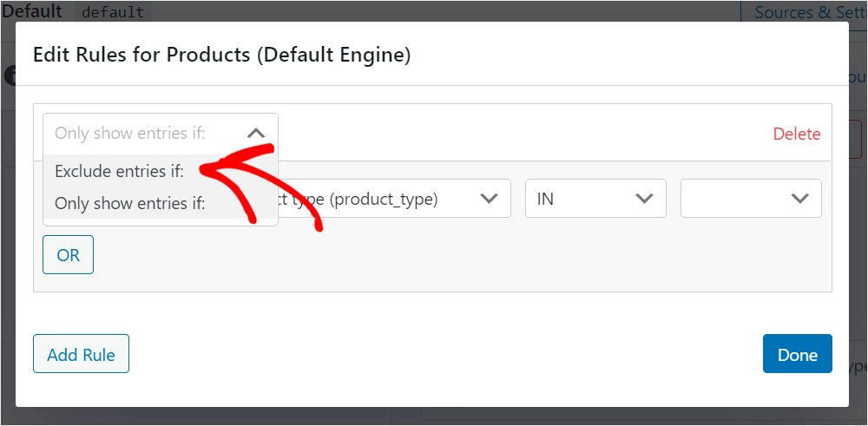Open the IN operator dropdown

595,199
